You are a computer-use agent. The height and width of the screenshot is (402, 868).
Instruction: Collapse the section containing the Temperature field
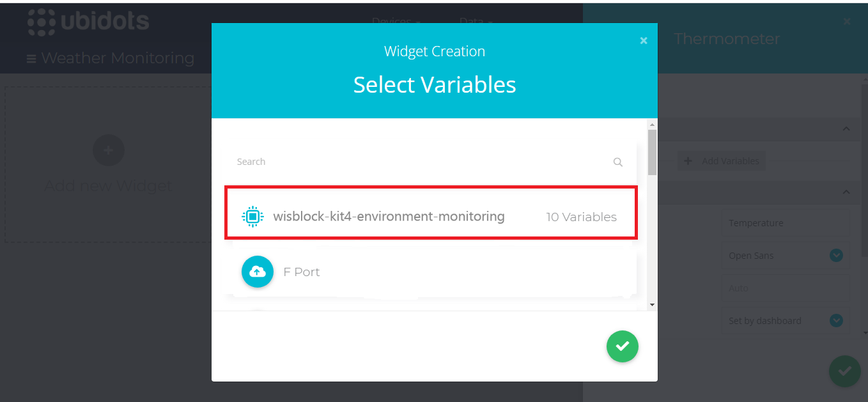click(846, 192)
